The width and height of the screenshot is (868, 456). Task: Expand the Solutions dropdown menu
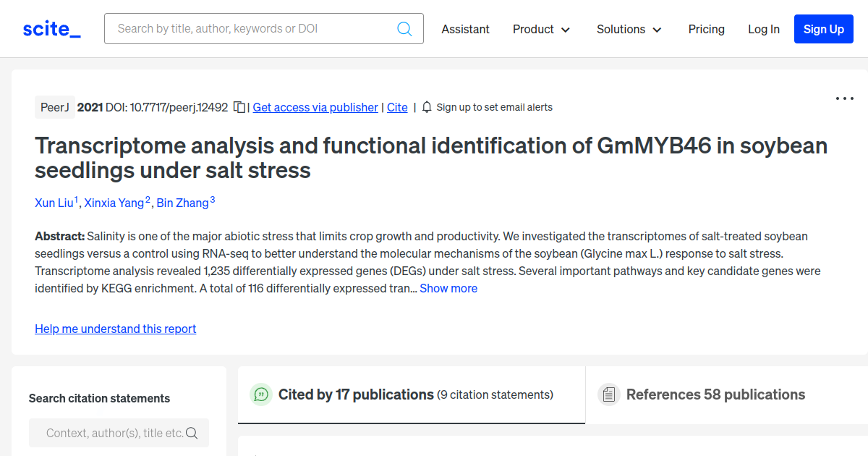coord(629,29)
